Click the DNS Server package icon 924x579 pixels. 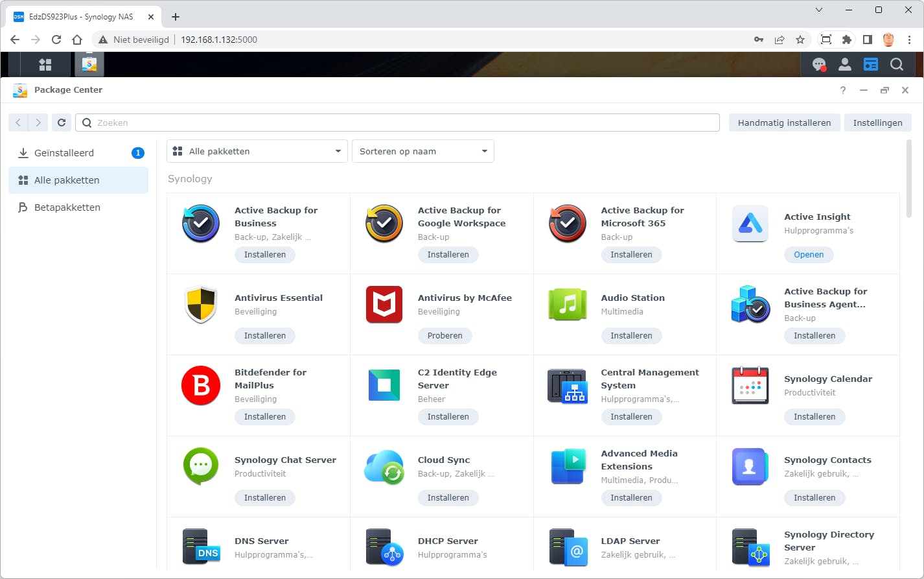tap(201, 547)
